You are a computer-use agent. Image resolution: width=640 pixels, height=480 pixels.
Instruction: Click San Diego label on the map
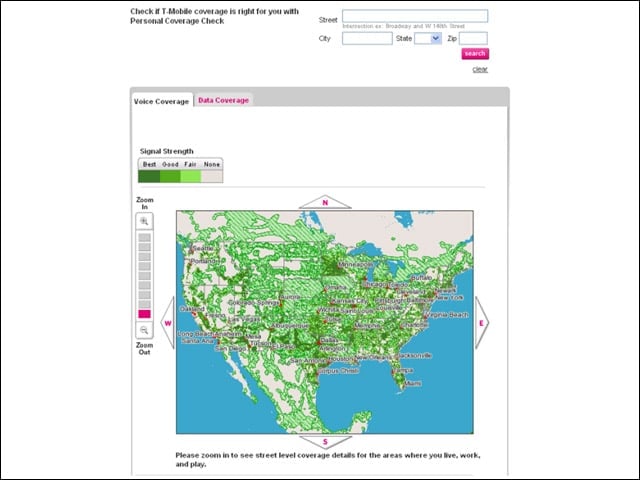pos(231,349)
